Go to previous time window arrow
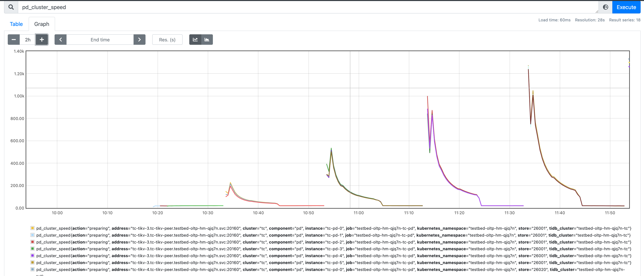Screen dimensions: 644x276 (60, 40)
